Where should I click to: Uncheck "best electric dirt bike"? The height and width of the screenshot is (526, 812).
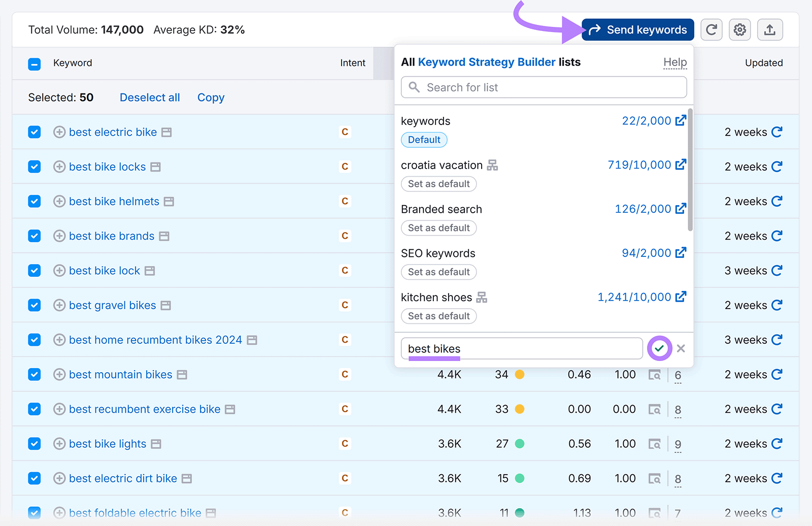(34, 478)
